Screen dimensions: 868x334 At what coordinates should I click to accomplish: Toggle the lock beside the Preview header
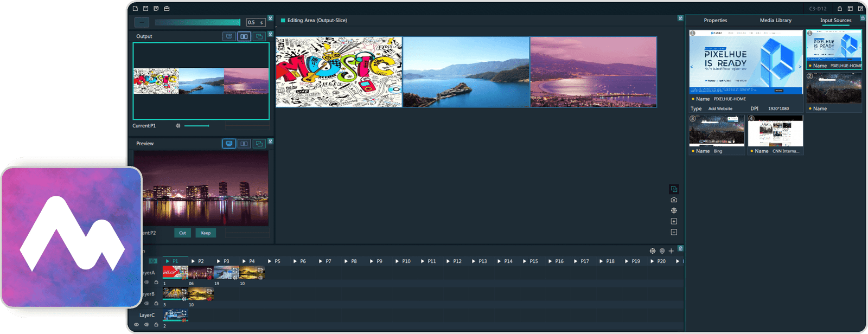[270, 142]
